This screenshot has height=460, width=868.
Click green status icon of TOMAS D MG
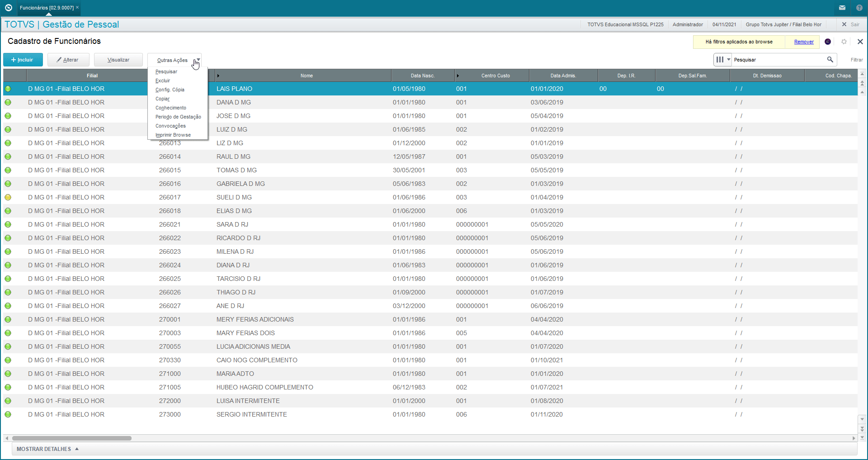pos(8,170)
